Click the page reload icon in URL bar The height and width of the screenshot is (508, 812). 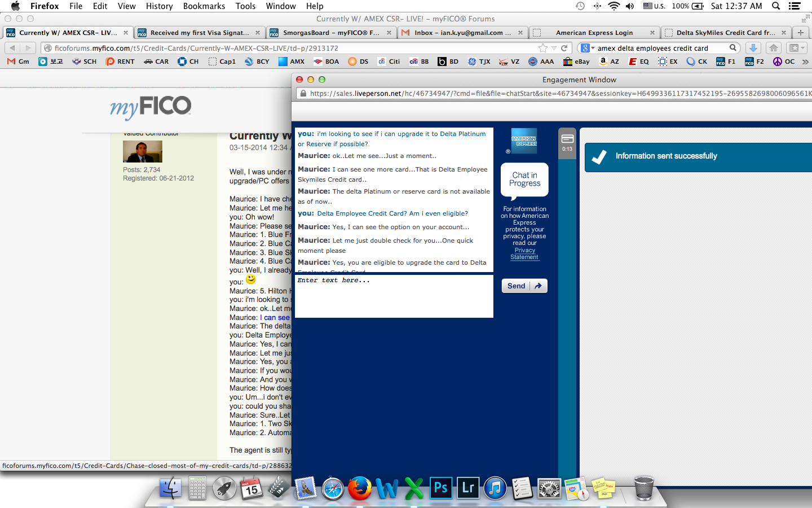(564, 48)
